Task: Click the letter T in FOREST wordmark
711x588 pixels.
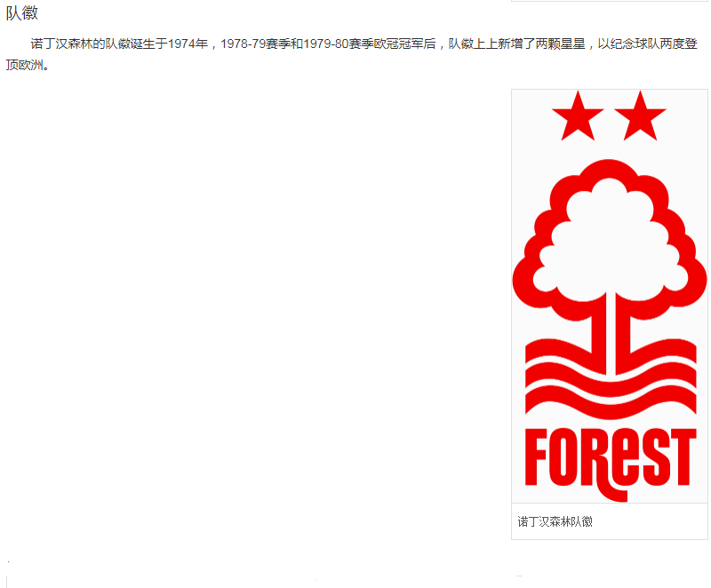Action: [683, 457]
